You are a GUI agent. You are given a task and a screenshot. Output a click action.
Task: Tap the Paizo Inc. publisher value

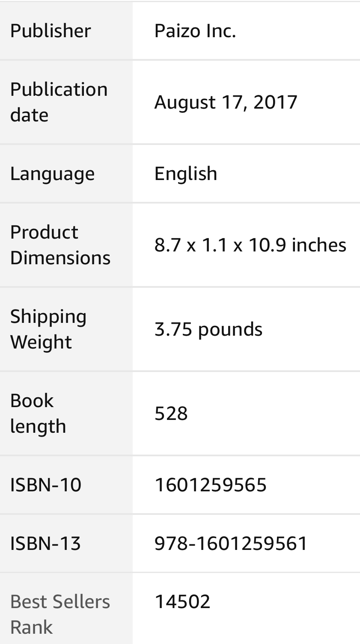(195, 31)
